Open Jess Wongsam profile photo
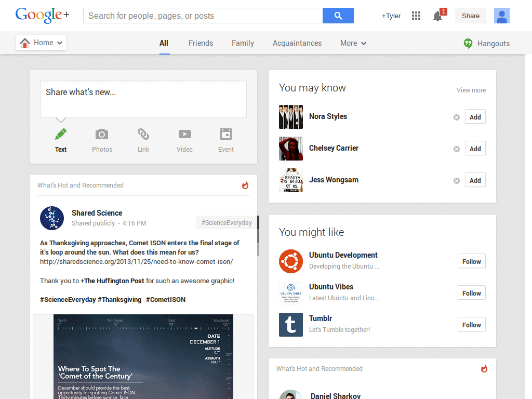This screenshot has height=399, width=532. [x=291, y=180]
